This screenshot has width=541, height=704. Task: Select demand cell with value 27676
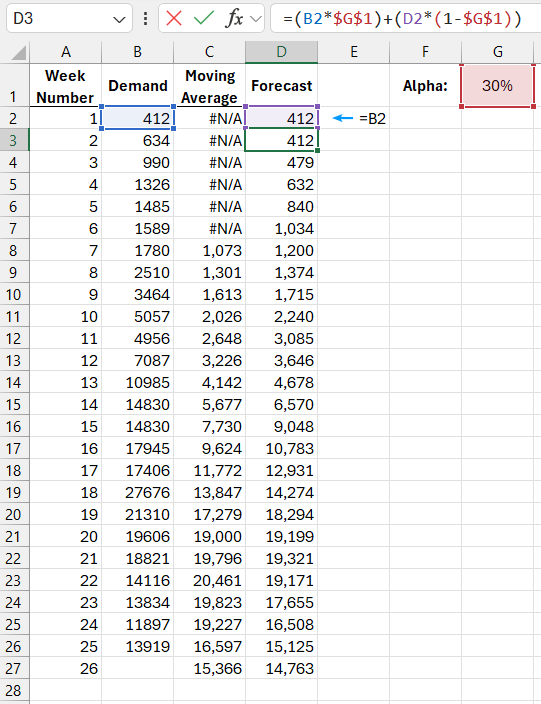pyautogui.click(x=137, y=493)
